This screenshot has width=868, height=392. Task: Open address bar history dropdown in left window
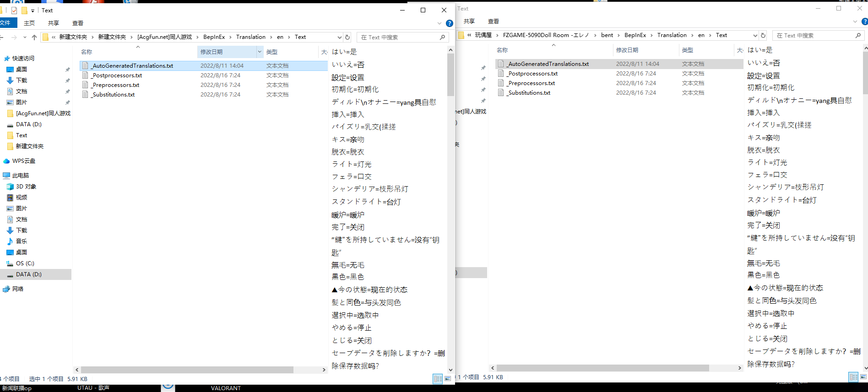[x=339, y=38]
